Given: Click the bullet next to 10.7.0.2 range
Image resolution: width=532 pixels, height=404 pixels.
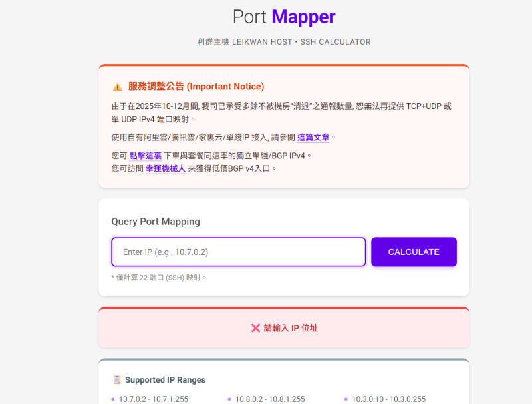Looking at the screenshot, I should (113, 399).
